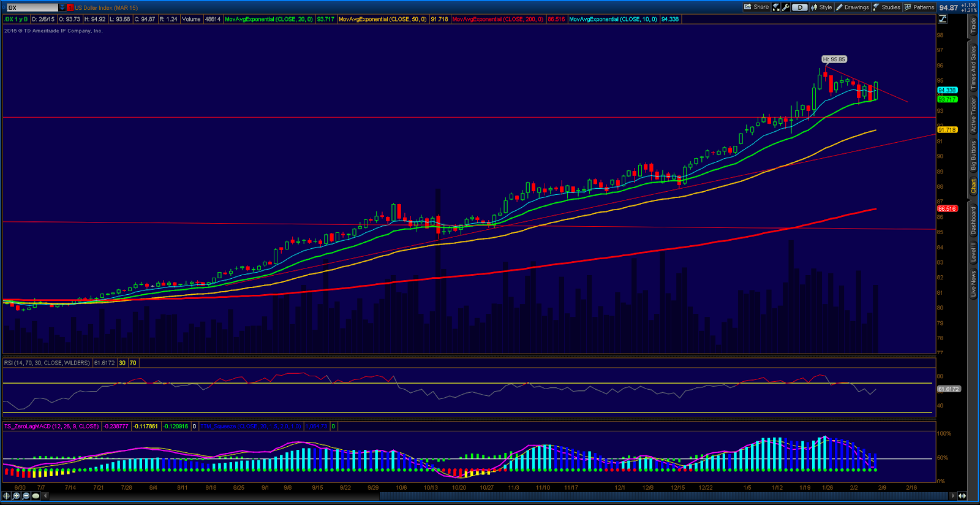Viewport: 980px width, 505px height.
Task: Click the Volume label in header
Action: coord(191,19)
